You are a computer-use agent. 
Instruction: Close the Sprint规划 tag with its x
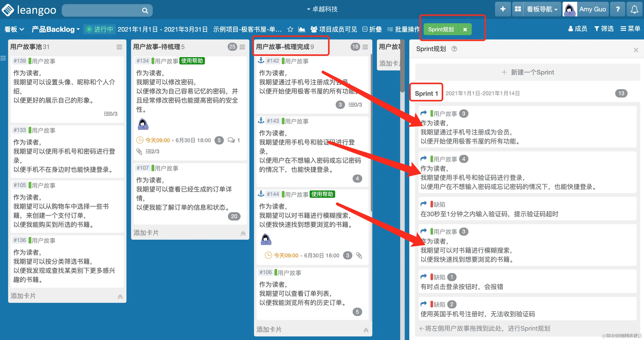[x=465, y=29]
